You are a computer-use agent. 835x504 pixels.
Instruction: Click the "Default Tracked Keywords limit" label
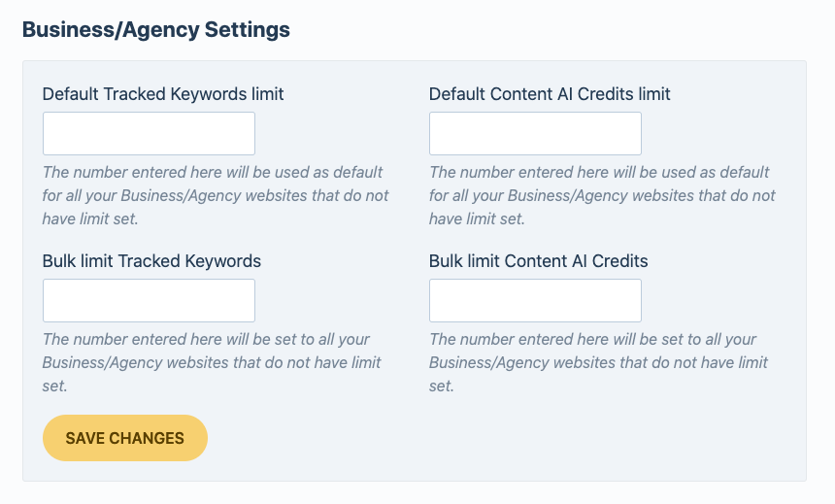click(163, 94)
